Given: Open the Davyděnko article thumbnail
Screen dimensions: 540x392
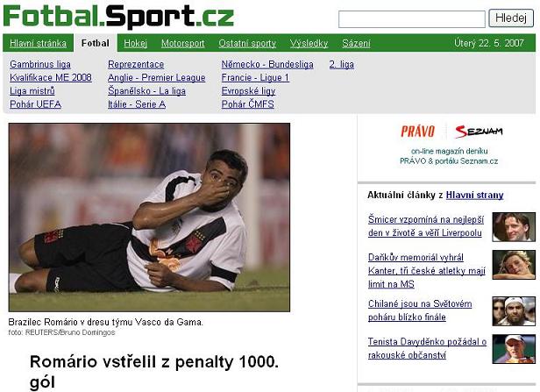Looking at the screenshot, I should tap(514, 349).
